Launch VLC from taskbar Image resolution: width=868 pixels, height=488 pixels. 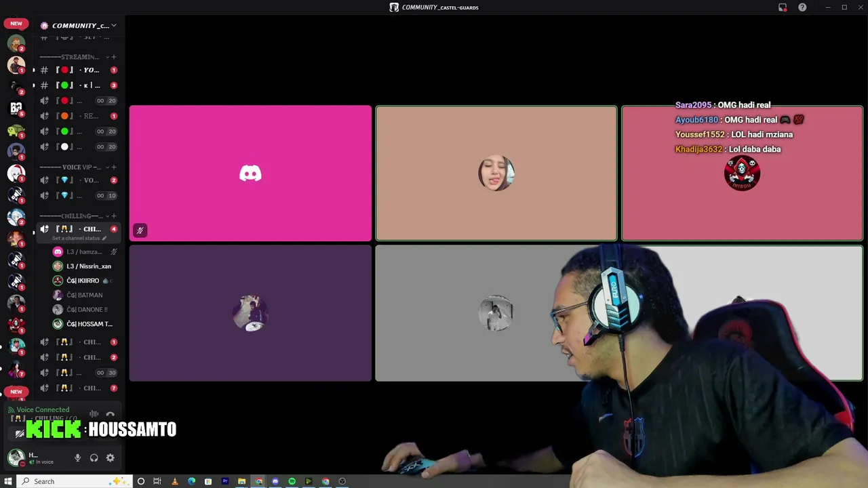175,481
